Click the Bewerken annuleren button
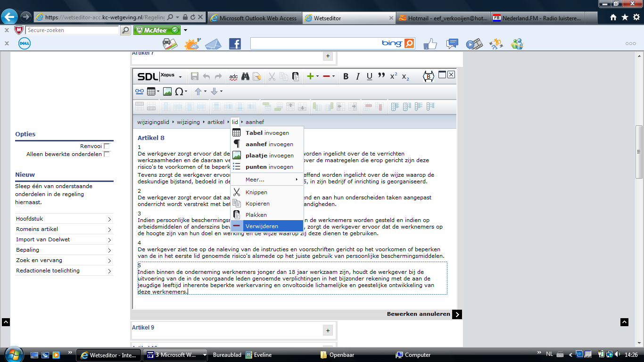 424,314
